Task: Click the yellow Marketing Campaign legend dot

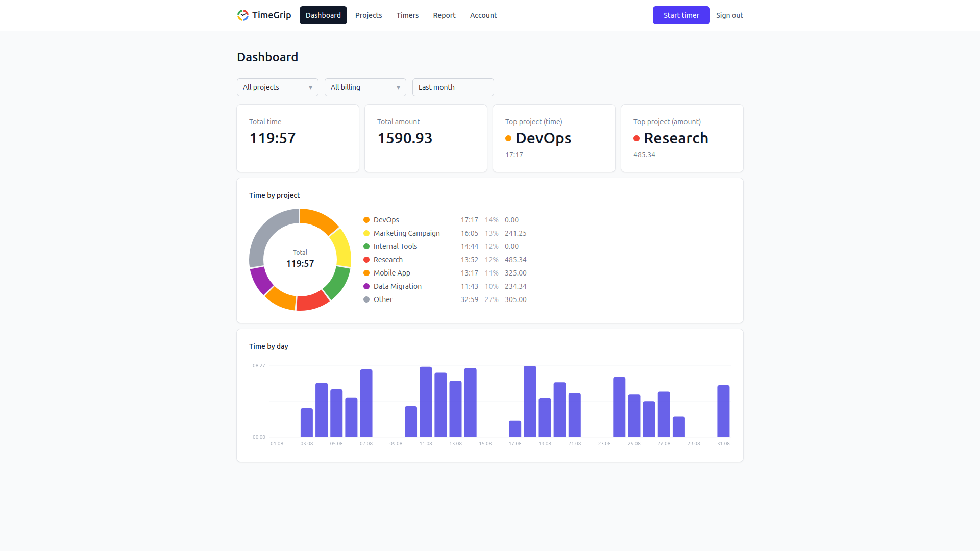Action: [366, 233]
